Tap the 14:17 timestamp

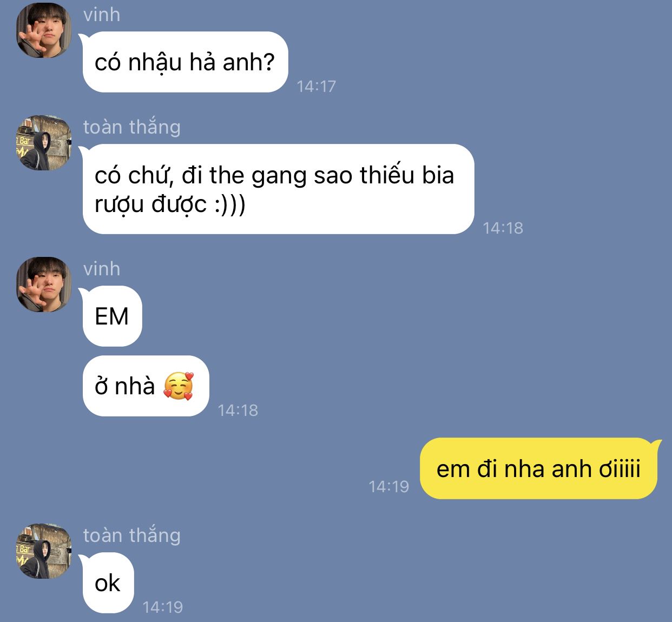[x=317, y=86]
